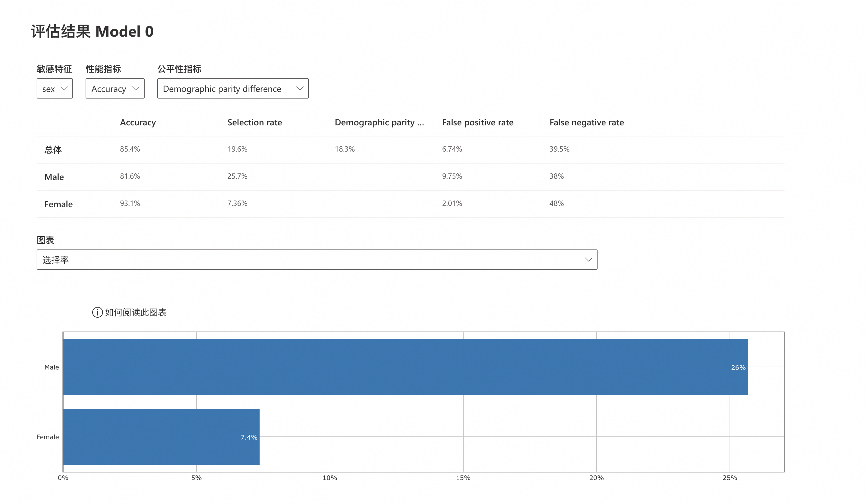Viewport: 866px width, 504px height.
Task: Click the 7.36% Female selection rate
Action: pos(237,203)
